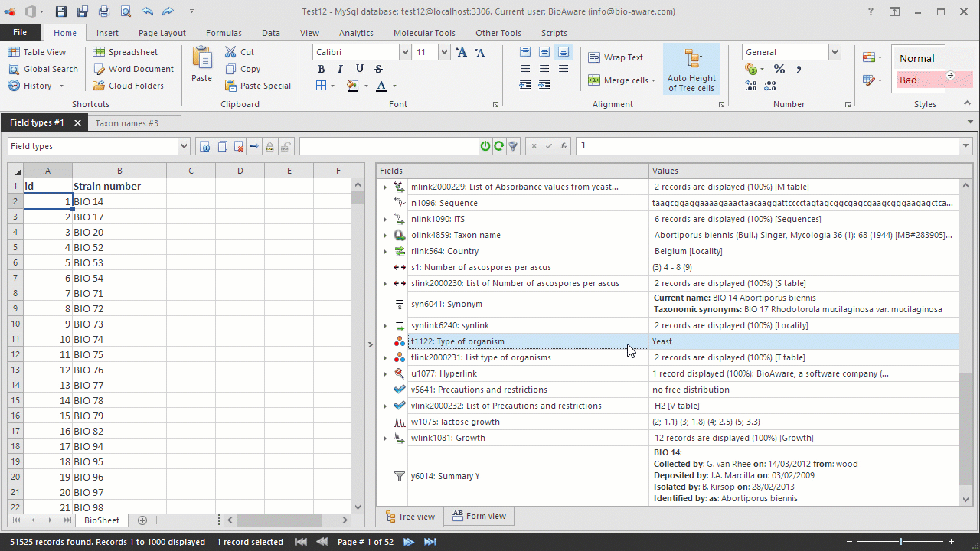The image size is (980, 551).
Task: Click the Cut scissors icon
Action: coord(230,52)
